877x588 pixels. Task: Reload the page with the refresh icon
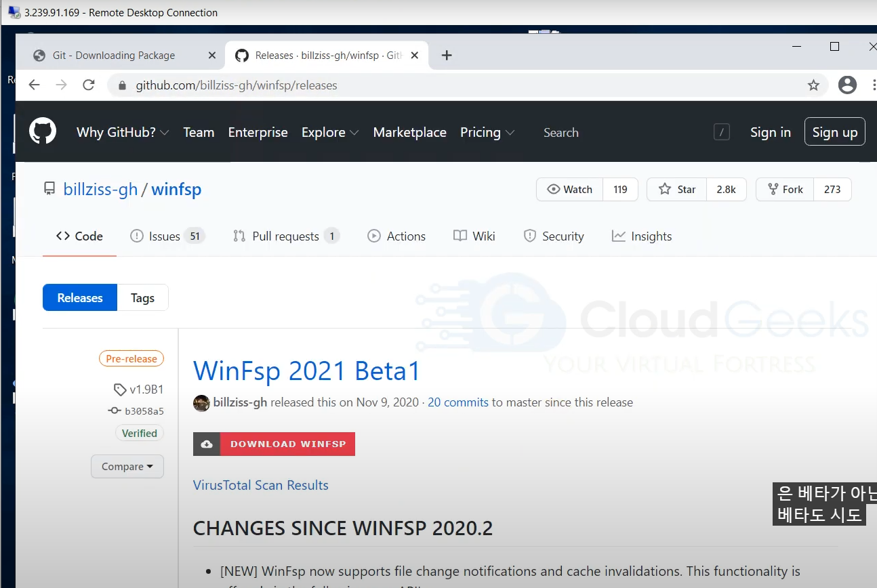point(88,85)
